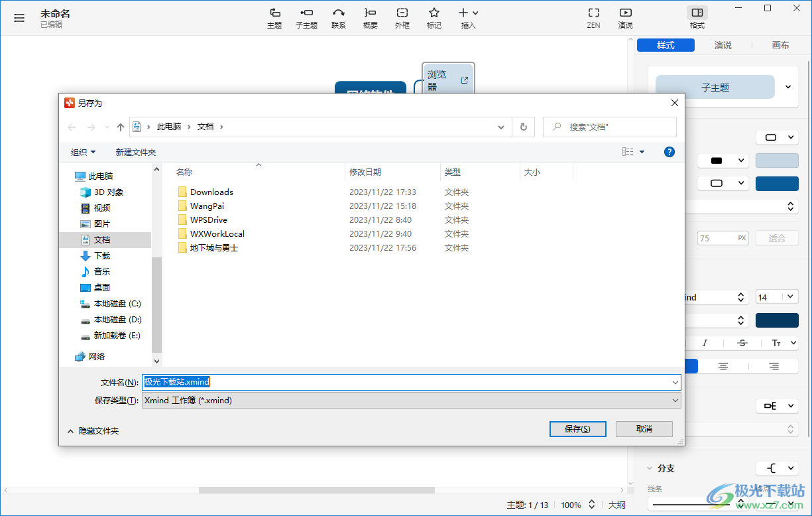This screenshot has height=516, width=812.
Task: Go up one folder level
Action: (x=121, y=127)
